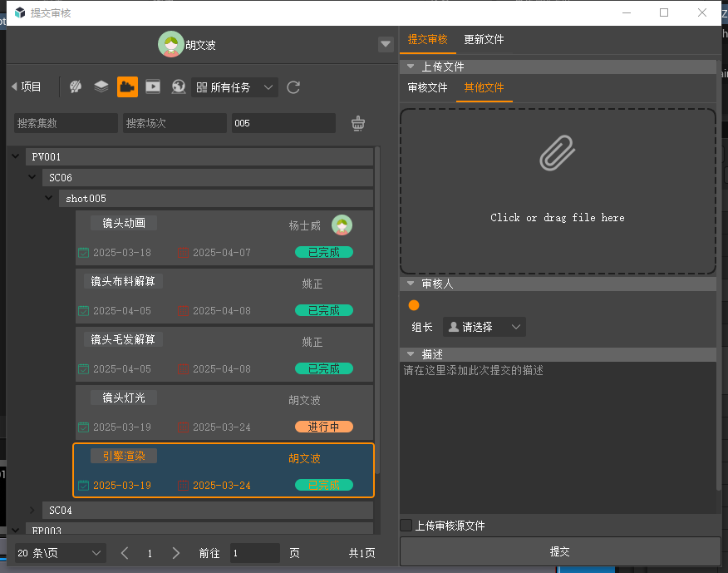The width and height of the screenshot is (728, 573).
Task: Switch to 提交审核 tab
Action: 428,39
